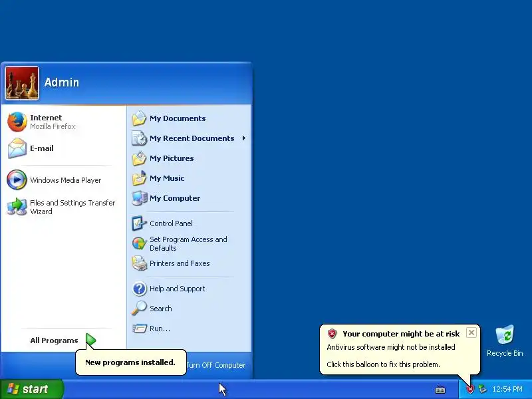Select the My Pictures menu text
Screen dimensions: 532x399
coord(172,158)
